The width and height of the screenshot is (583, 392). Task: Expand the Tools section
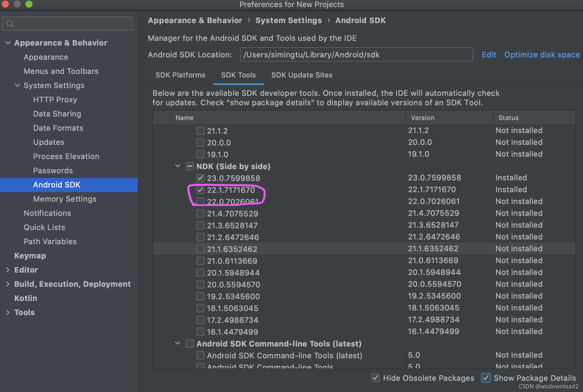pos(8,312)
